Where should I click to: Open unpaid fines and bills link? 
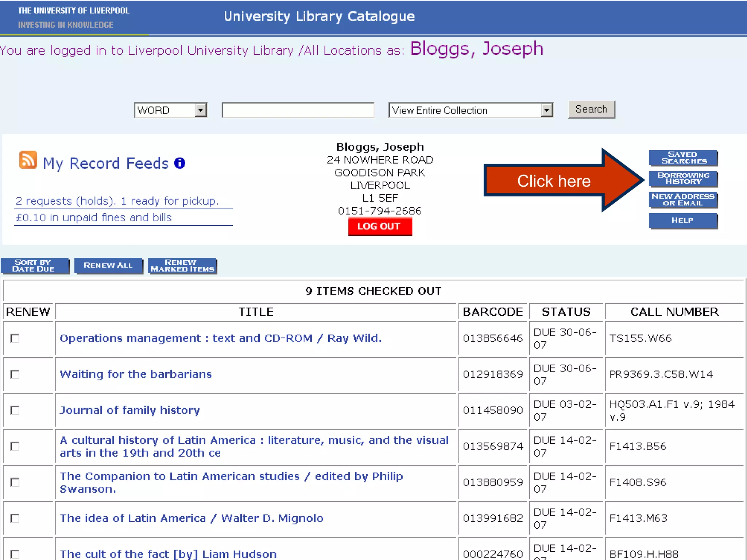pyautogui.click(x=94, y=218)
